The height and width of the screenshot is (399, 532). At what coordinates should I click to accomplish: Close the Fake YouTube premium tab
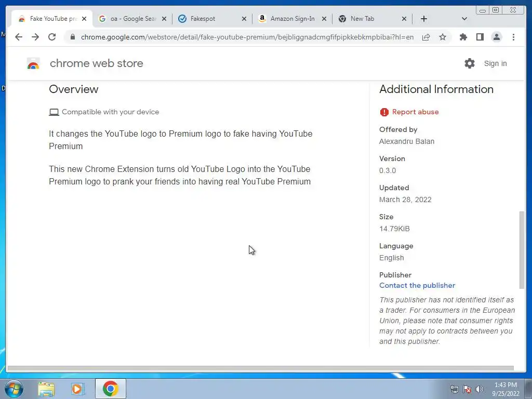coord(84,19)
